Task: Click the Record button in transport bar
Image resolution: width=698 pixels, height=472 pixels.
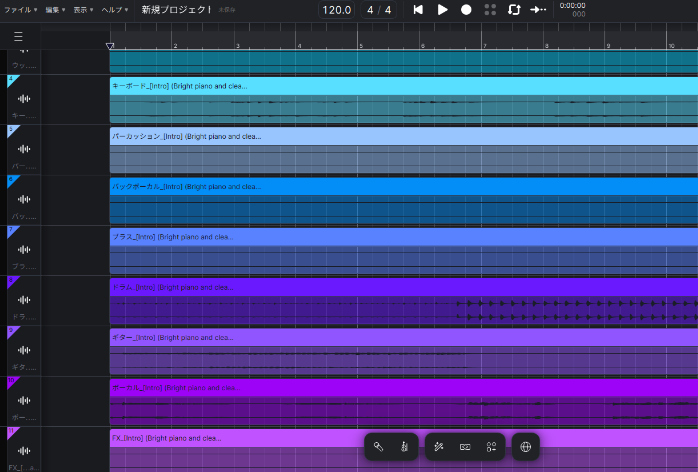Action: 466,10
